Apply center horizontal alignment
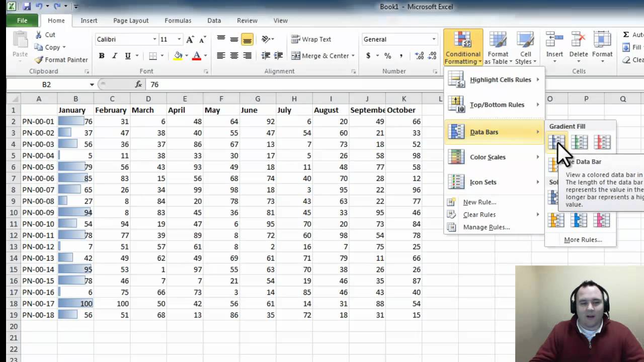 [234, 56]
